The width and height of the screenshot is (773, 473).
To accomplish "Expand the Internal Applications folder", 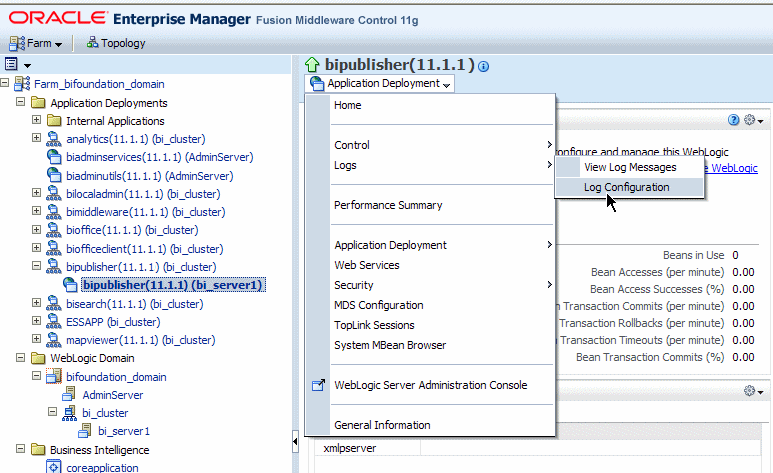I will 36,119.
